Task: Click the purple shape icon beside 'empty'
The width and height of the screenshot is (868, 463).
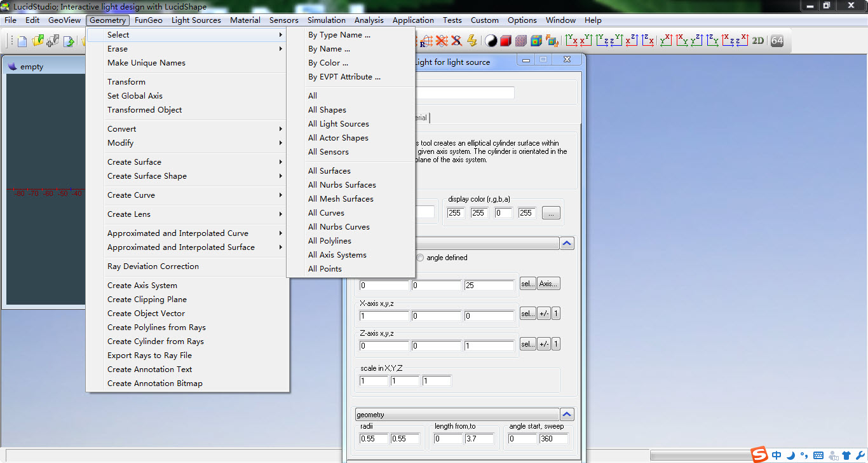Action: (x=11, y=66)
